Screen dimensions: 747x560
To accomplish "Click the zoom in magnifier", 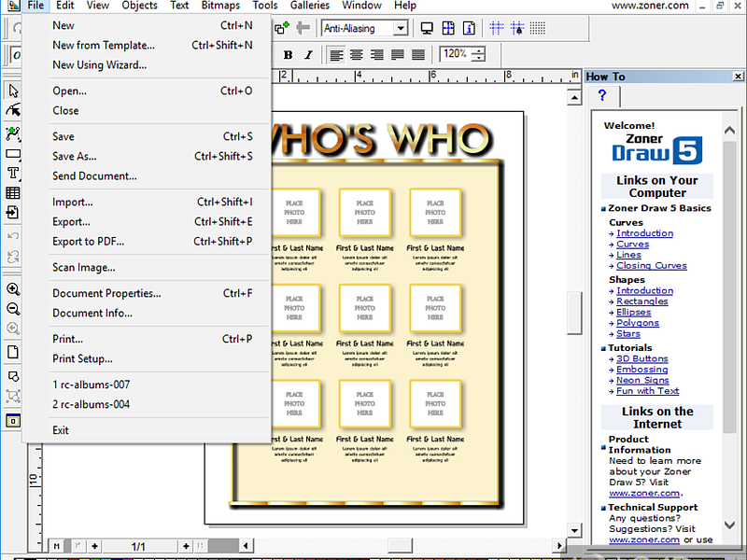I will pyautogui.click(x=13, y=289).
